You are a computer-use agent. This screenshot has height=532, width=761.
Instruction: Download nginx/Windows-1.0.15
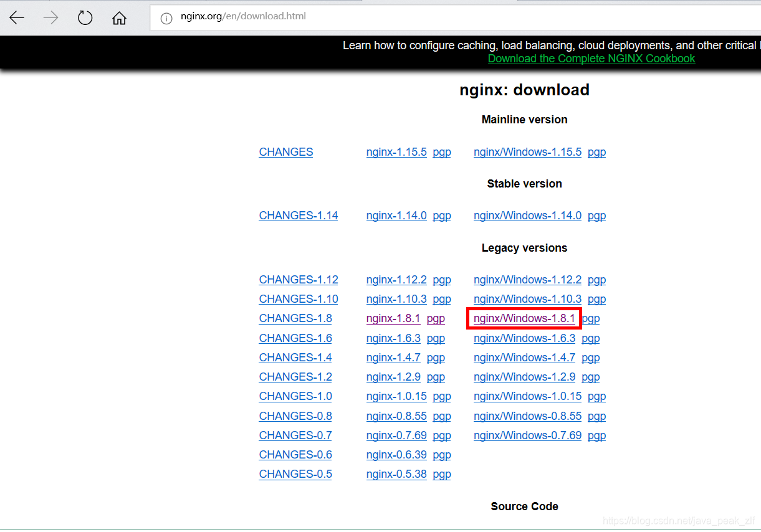point(527,396)
